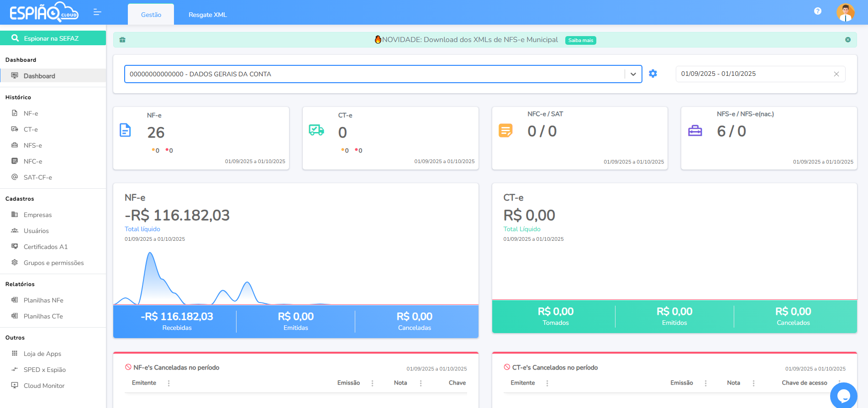Open the user avatar profile menu

tap(846, 12)
